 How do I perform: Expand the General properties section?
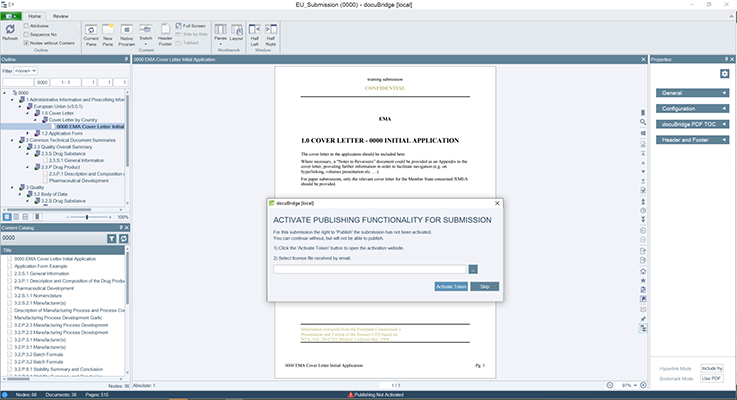pos(692,93)
